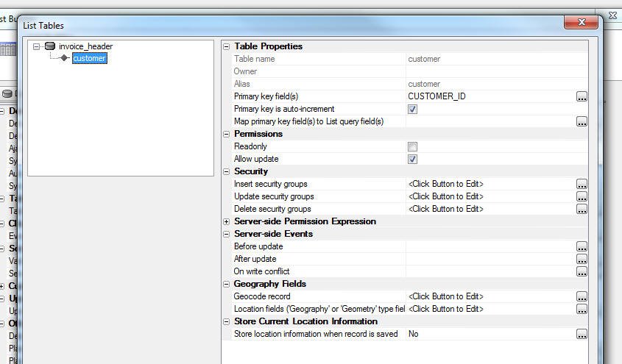Expand Server-side Permission Expression section
The height and width of the screenshot is (364, 622).
tap(227, 221)
